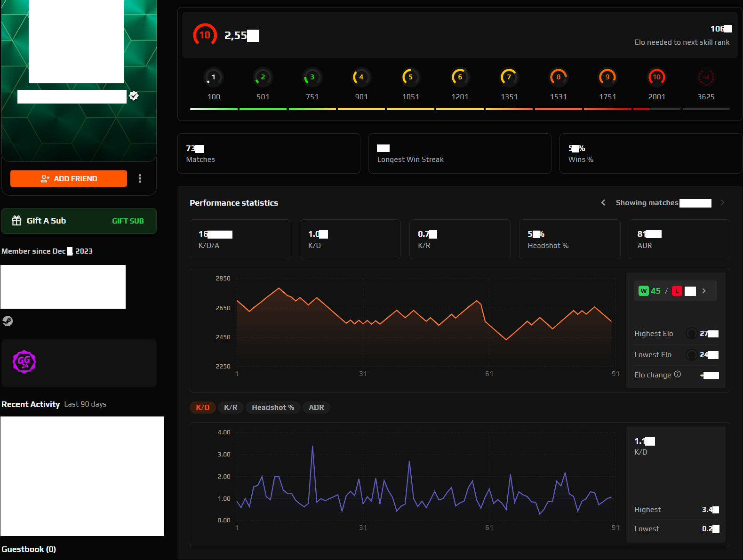
Task: Expand win/loss details with the chevron
Action: (x=704, y=291)
